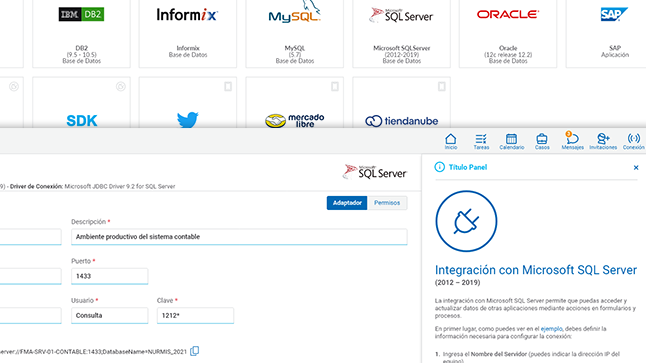Switch to the Permisos tab
The height and width of the screenshot is (363, 646).
(387, 203)
